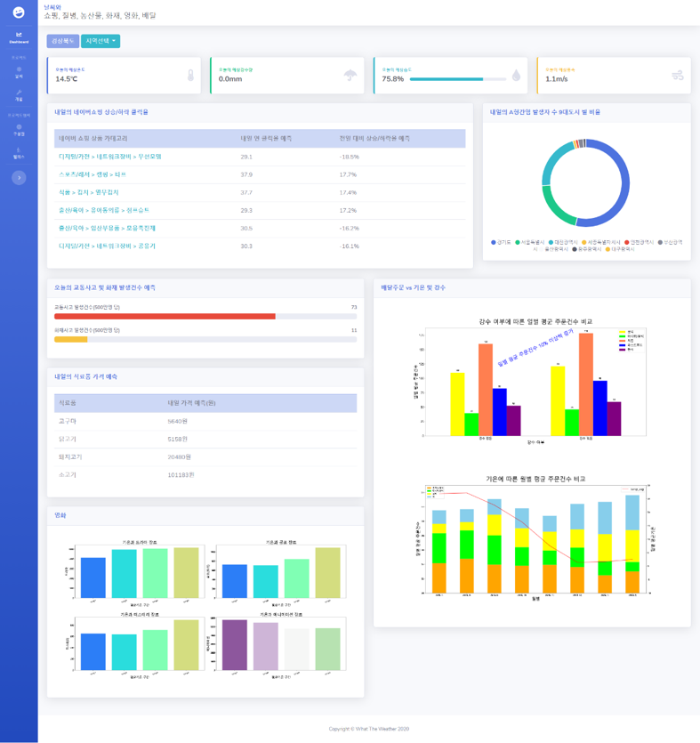
Task: Open the 출산/육아 > 임산부용품 category link
Action: click(x=107, y=228)
